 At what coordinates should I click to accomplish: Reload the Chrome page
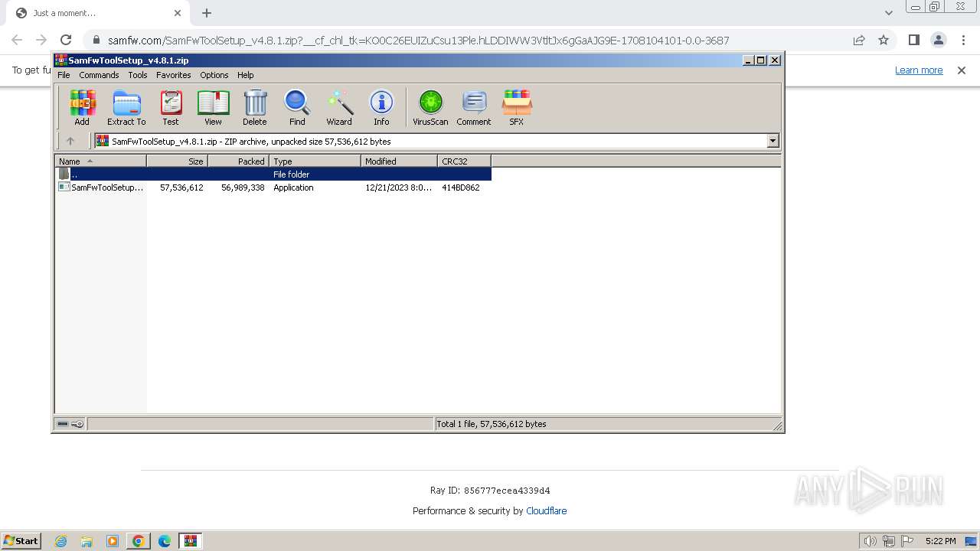[x=66, y=40]
